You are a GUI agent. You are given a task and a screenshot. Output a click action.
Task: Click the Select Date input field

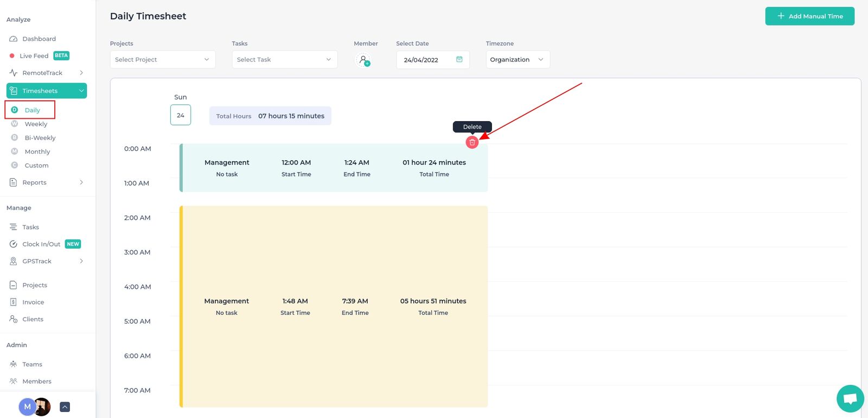coord(433,60)
